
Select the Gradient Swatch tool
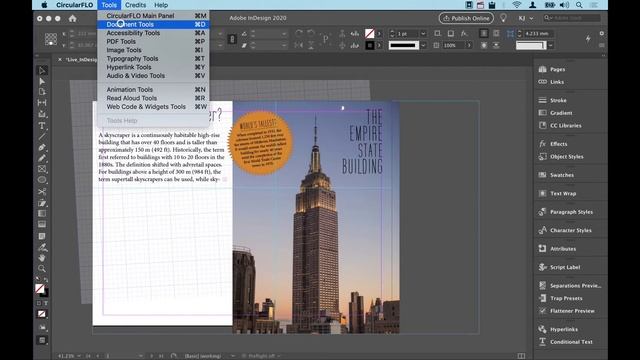click(42, 213)
